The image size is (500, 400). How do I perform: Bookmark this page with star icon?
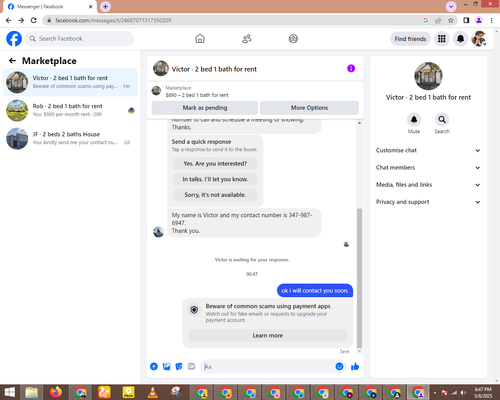pos(451,20)
